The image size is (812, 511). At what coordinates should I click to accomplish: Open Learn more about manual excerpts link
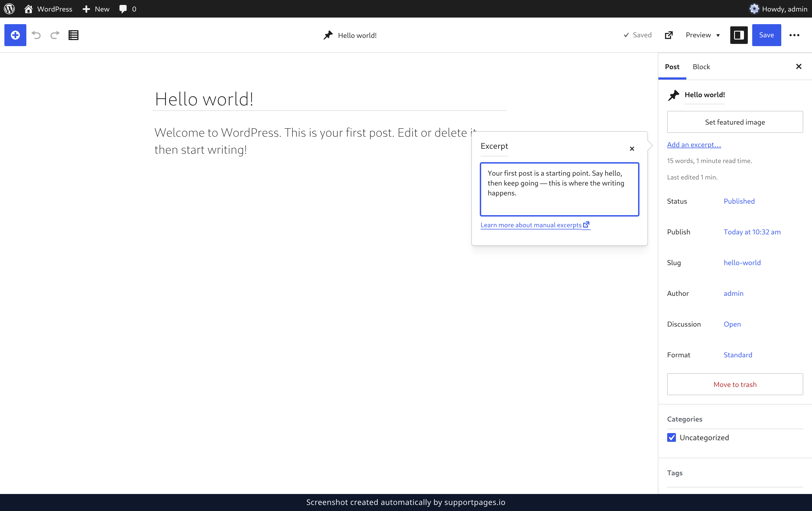(535, 225)
